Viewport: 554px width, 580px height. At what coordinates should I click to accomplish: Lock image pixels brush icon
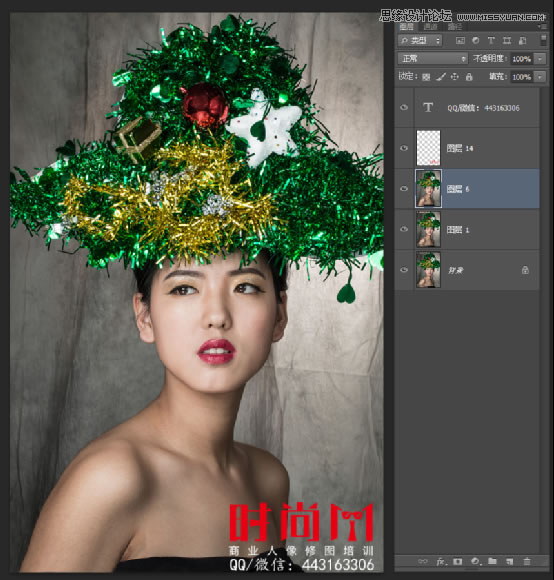[x=440, y=77]
